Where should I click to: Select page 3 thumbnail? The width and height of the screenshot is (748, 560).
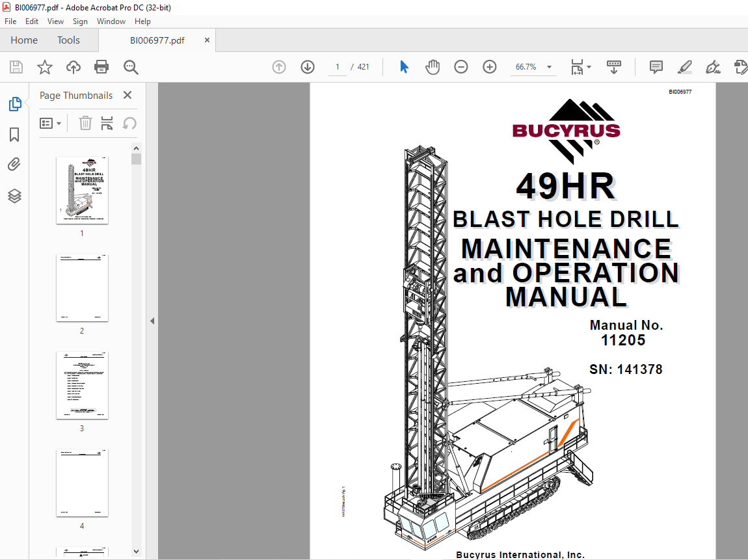(x=82, y=386)
